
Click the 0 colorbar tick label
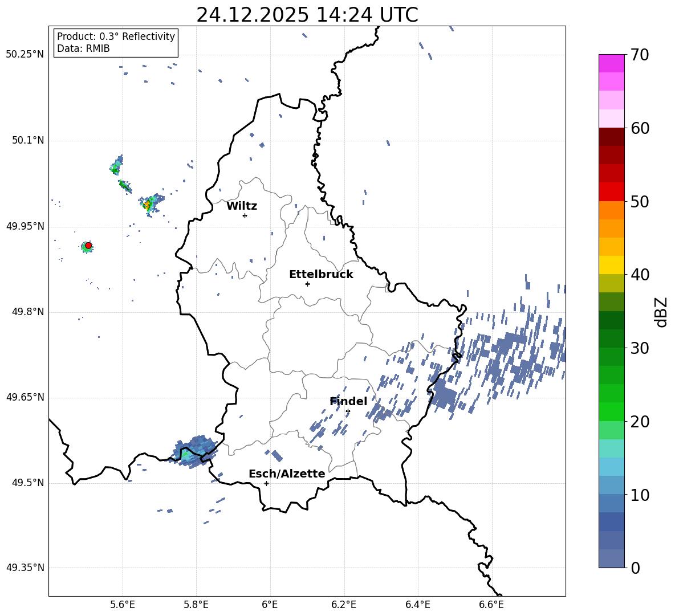coord(635,568)
